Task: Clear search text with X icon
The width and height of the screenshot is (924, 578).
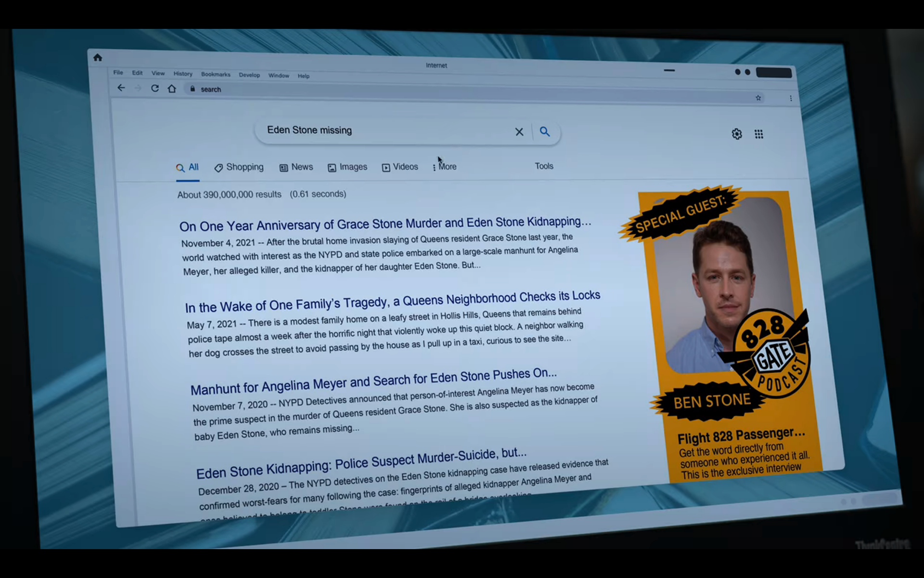Action: (x=519, y=131)
